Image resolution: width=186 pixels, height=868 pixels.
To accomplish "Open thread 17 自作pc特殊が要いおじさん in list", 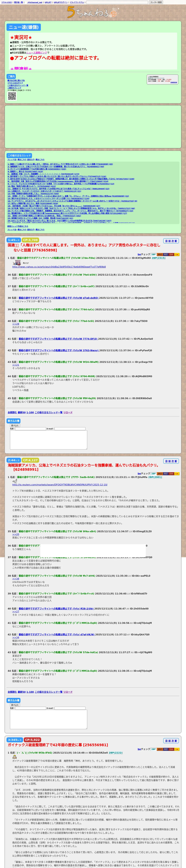I will (x=33, y=204).
